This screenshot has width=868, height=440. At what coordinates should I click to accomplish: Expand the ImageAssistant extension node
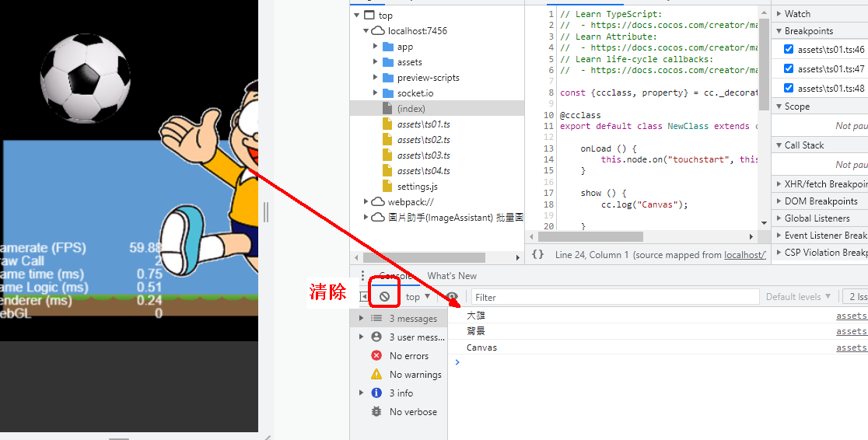366,218
